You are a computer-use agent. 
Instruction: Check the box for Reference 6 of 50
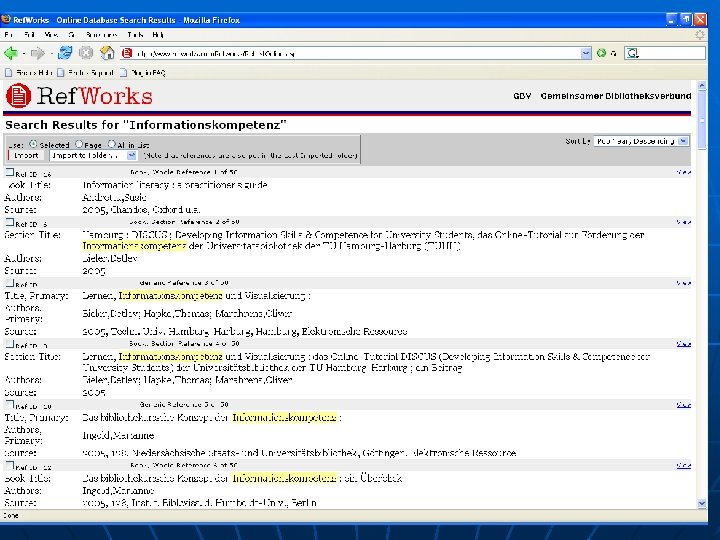(x=10, y=465)
